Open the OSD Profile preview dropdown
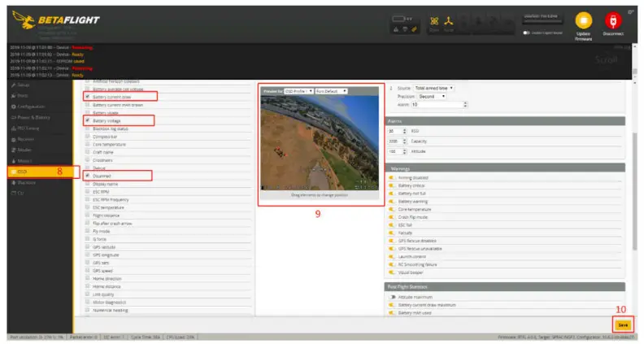 [298, 91]
